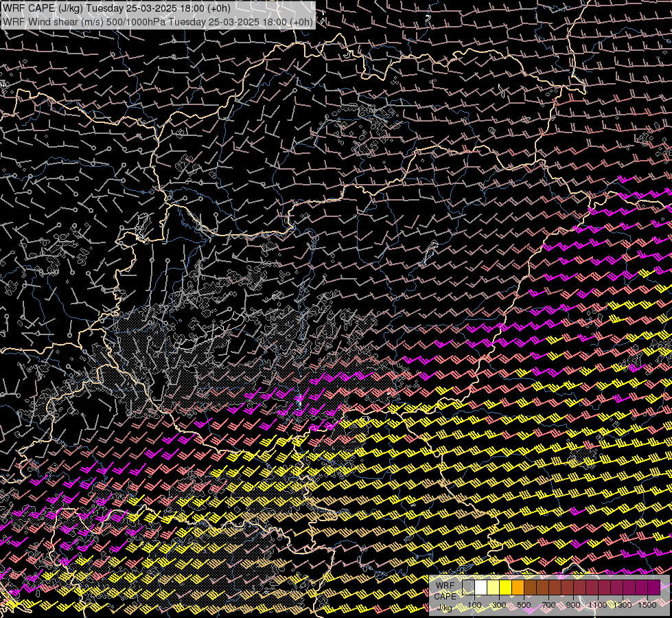Screen dimensions: 672x618
Task: Click the legend value 1500
Action: pyautogui.click(x=647, y=605)
